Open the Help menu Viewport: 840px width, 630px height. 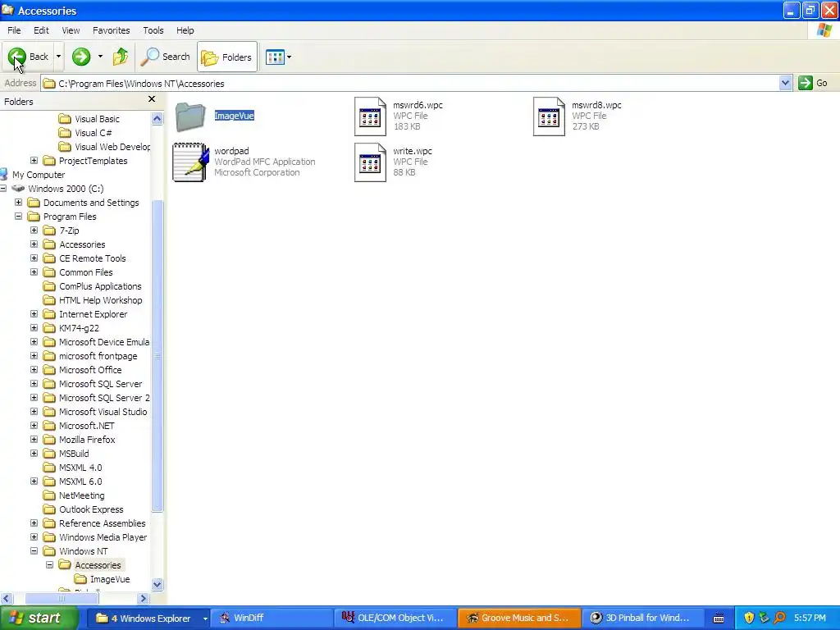(185, 30)
